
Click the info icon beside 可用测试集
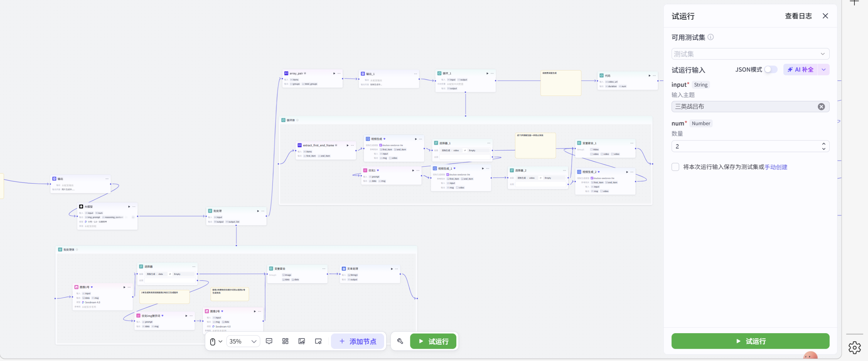(x=711, y=37)
